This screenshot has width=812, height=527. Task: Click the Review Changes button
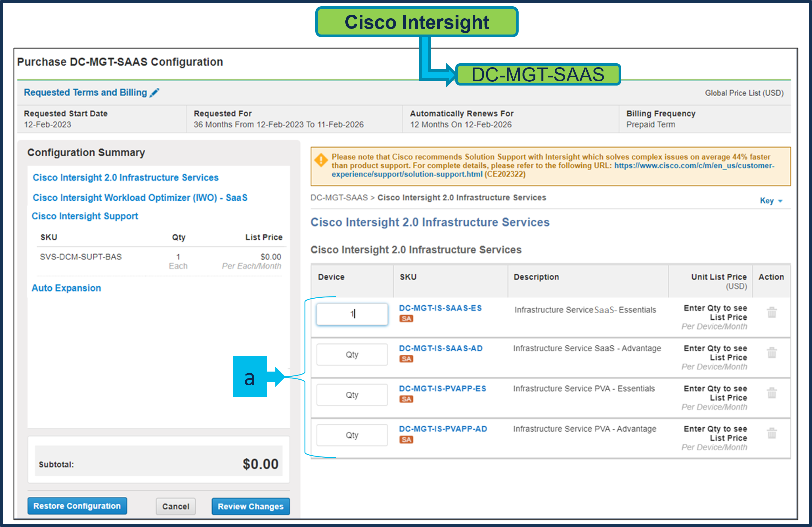tap(250, 506)
